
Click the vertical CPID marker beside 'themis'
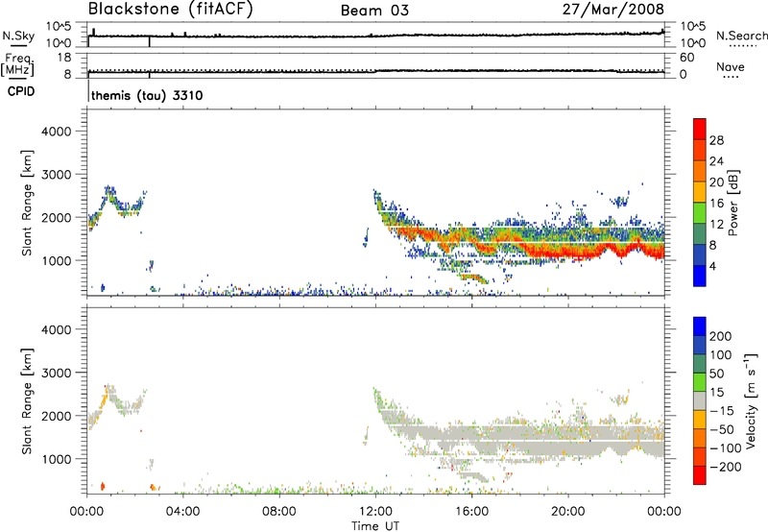click(88, 90)
